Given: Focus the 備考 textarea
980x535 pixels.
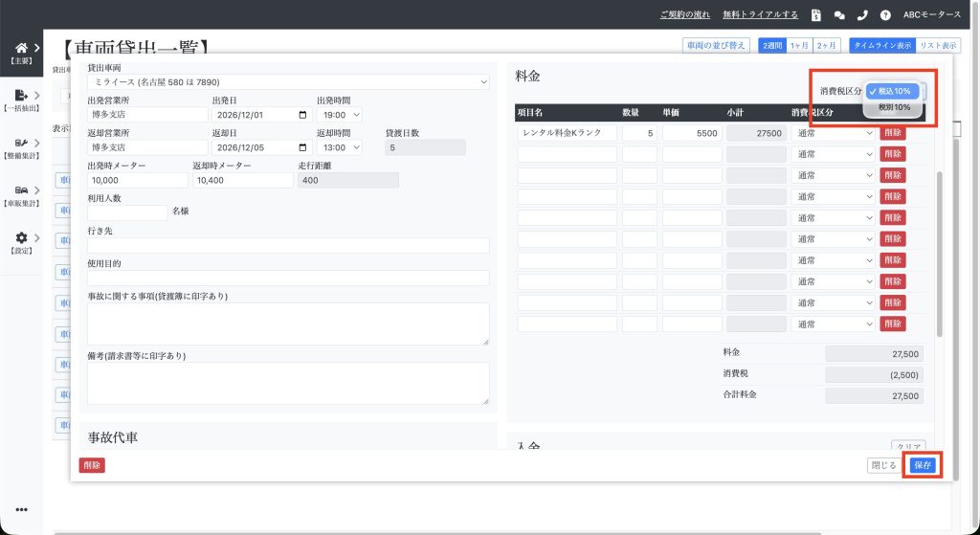Looking at the screenshot, I should point(288,383).
